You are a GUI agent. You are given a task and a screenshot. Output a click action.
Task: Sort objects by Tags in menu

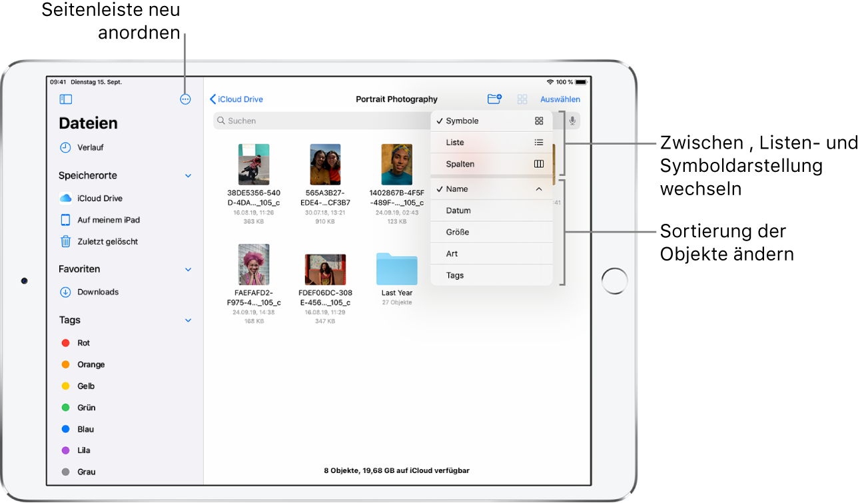coord(492,275)
